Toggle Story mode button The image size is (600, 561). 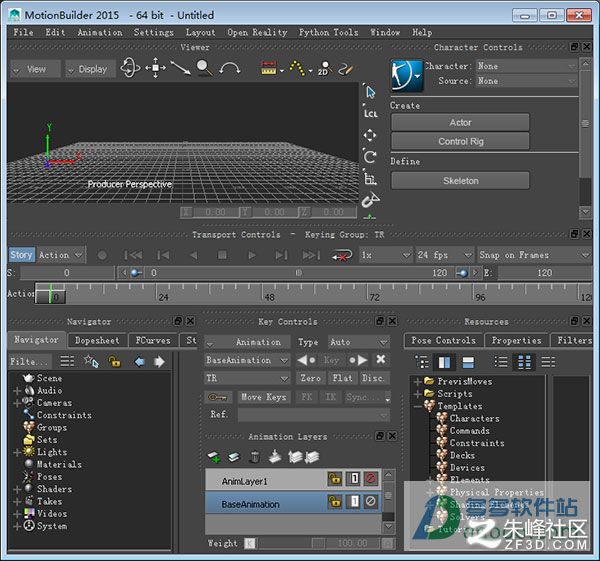[21, 255]
